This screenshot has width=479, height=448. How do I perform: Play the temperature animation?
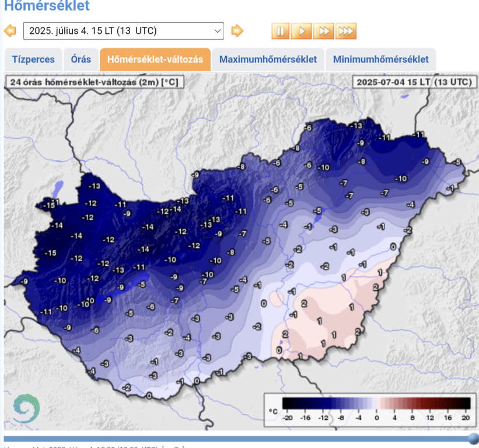point(302,31)
